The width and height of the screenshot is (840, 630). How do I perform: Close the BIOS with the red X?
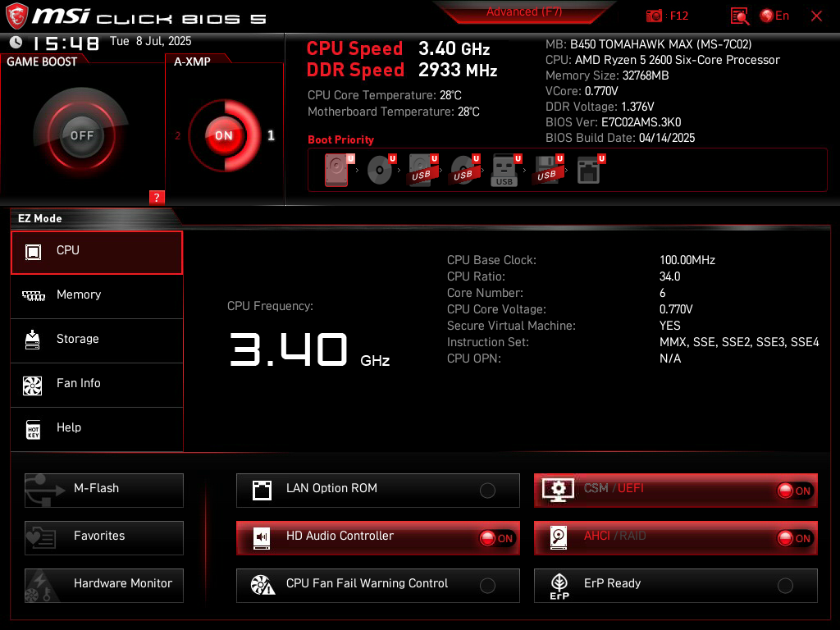coord(816,16)
